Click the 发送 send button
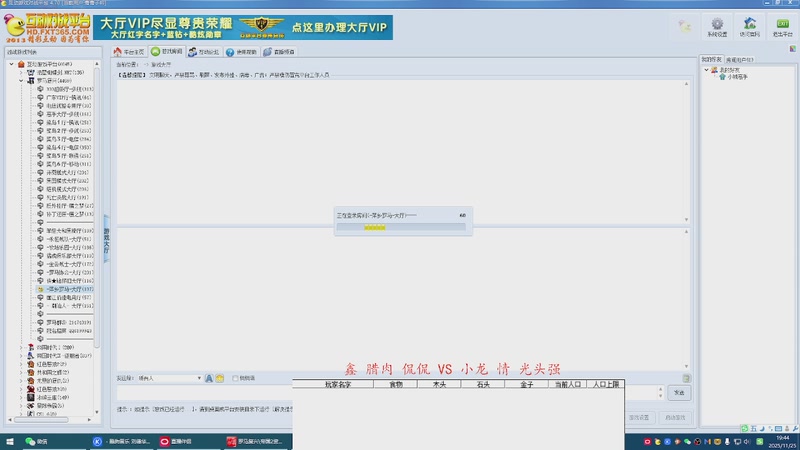Image resolution: width=800 pixels, height=450 pixels. point(679,393)
